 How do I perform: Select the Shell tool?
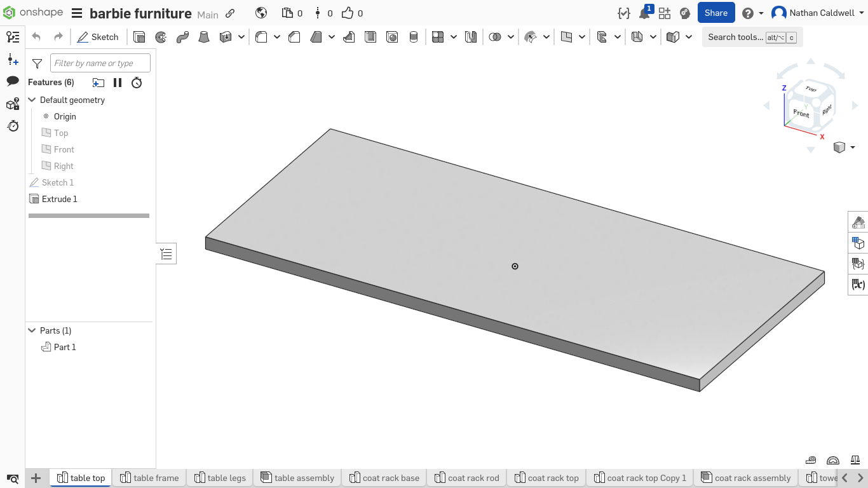[370, 37]
